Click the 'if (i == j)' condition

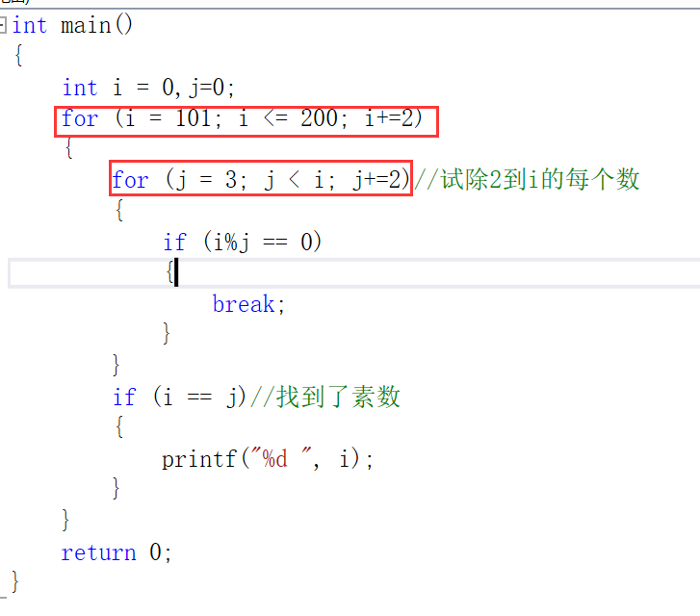[x=179, y=397]
